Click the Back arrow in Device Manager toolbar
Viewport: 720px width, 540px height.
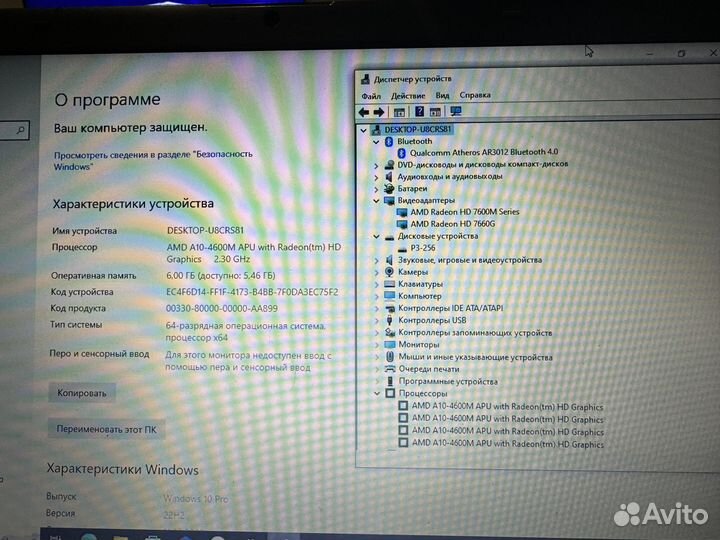click(x=365, y=112)
